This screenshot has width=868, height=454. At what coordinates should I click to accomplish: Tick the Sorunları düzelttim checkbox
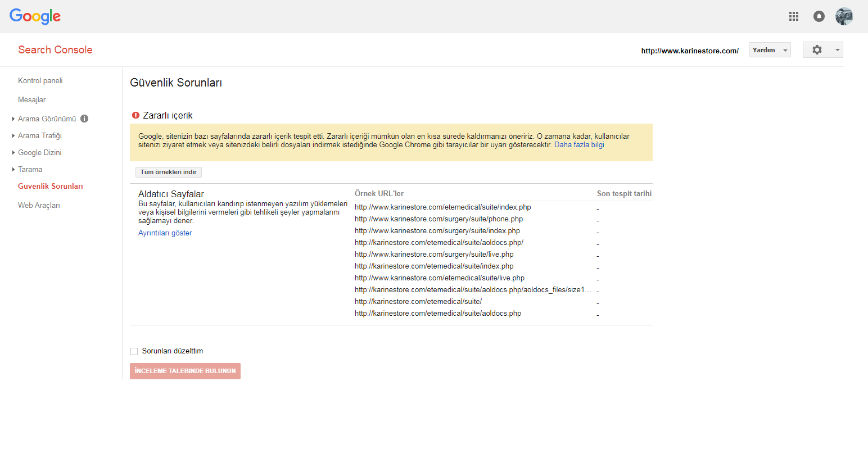[x=134, y=351]
